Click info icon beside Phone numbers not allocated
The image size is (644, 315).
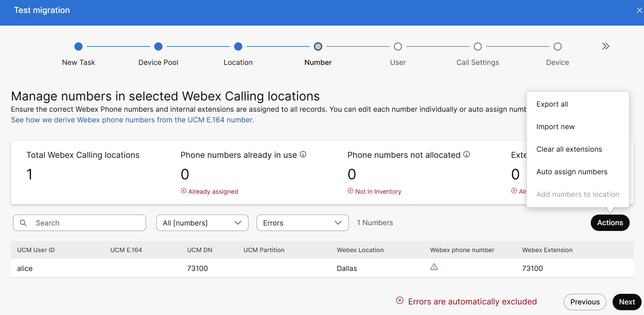point(466,154)
